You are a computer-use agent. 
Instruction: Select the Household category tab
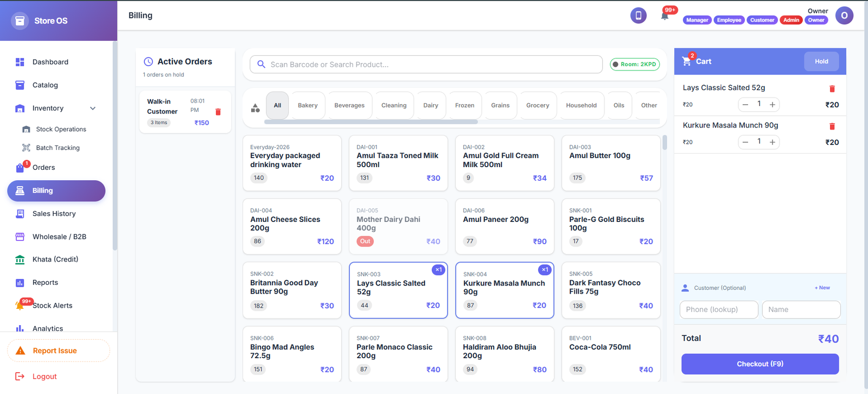click(581, 105)
